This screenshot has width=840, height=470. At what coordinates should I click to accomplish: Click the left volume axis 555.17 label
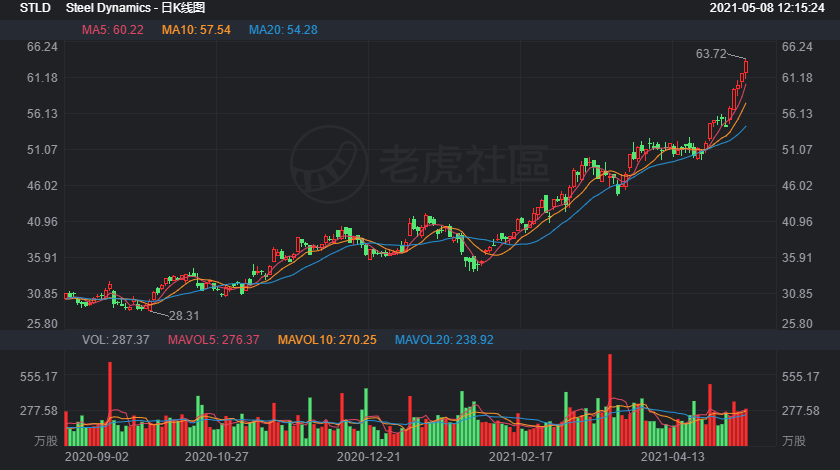(x=39, y=377)
